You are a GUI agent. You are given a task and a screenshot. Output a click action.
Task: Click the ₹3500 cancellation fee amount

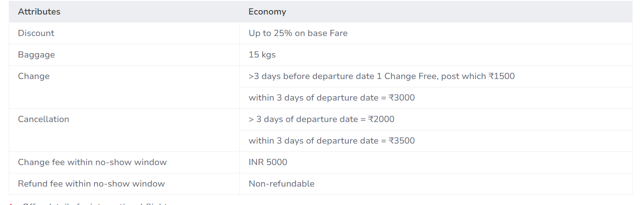402,141
